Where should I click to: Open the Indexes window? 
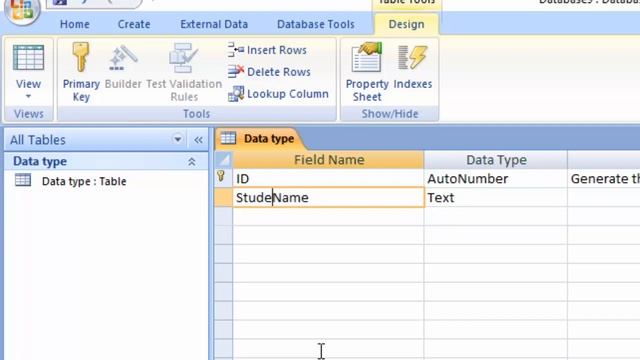tap(413, 67)
